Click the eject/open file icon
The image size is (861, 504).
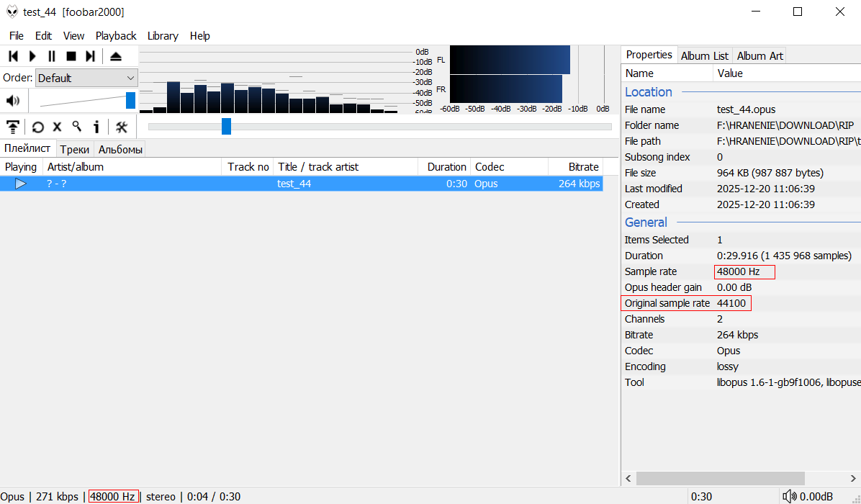pyautogui.click(x=116, y=56)
